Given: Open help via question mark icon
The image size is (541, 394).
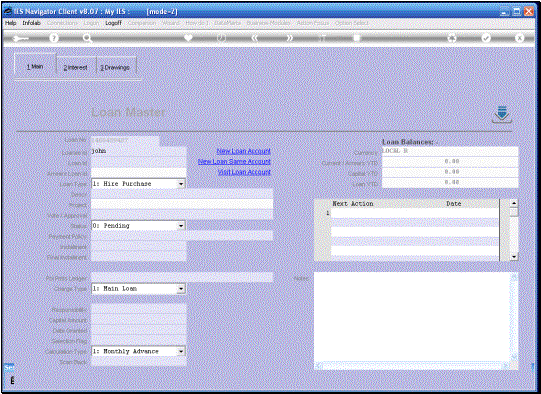Looking at the screenshot, I should [54, 38].
